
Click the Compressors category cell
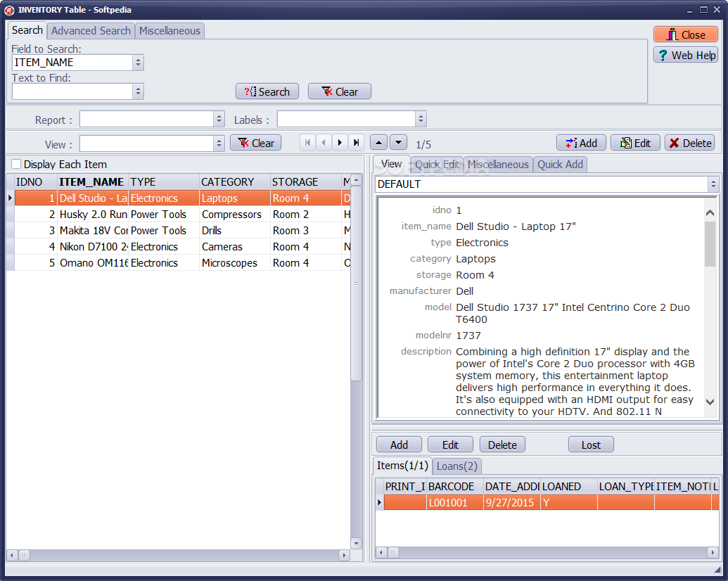pos(235,214)
